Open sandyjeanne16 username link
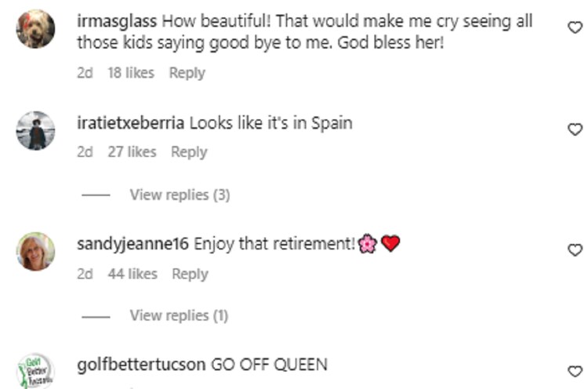This screenshot has height=389, width=588. click(x=132, y=244)
